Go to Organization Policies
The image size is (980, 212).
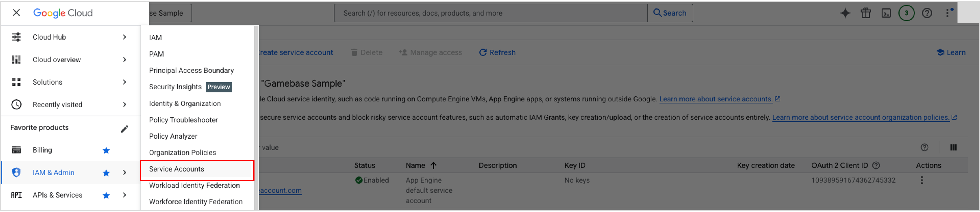[183, 153]
